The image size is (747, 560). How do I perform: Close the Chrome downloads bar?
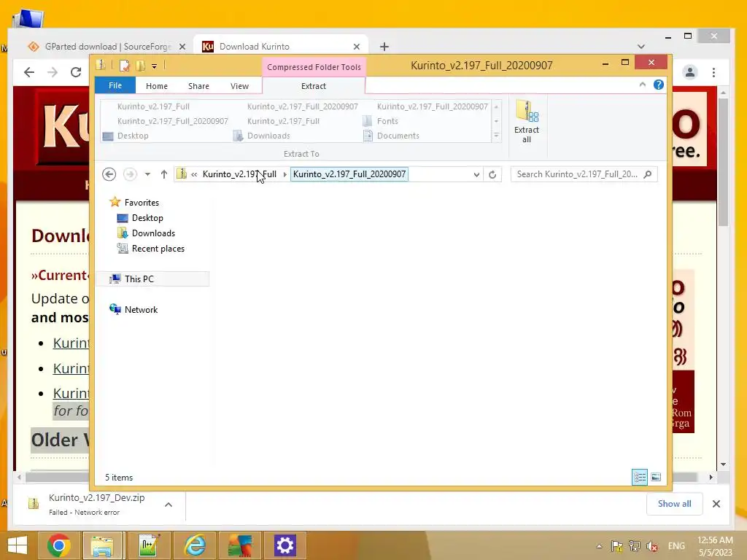[716, 504]
